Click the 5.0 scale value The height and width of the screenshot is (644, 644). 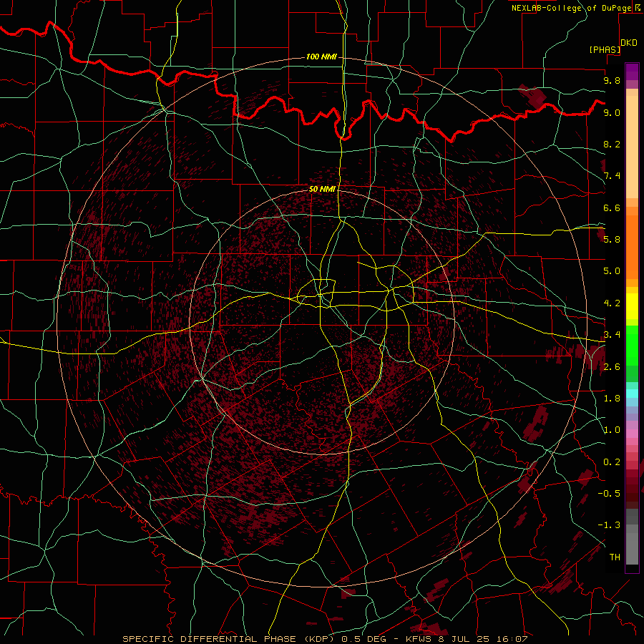(x=612, y=271)
